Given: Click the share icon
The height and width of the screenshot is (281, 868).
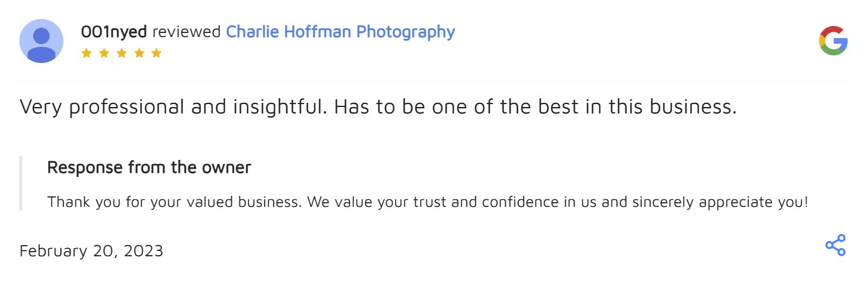Looking at the screenshot, I should click(835, 245).
